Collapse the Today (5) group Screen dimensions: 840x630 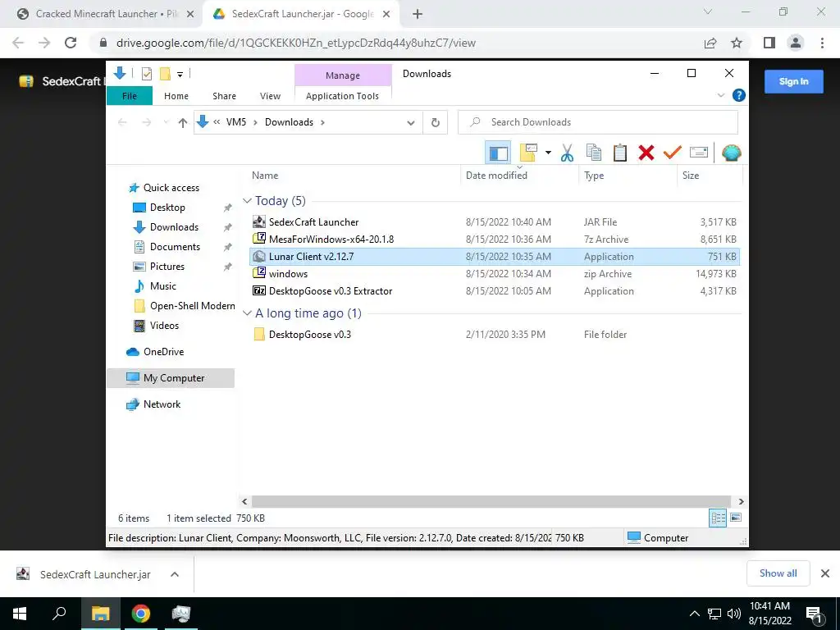pyautogui.click(x=247, y=201)
